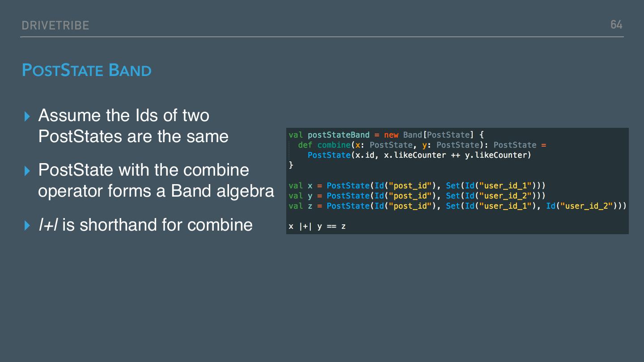Click the DRIVETRIBE header text
Viewport: 644px width, 362px height.
(x=55, y=25)
